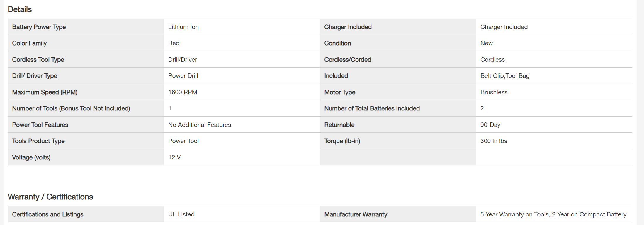Click the Color Family Red value
644x225 pixels.
click(x=174, y=43)
